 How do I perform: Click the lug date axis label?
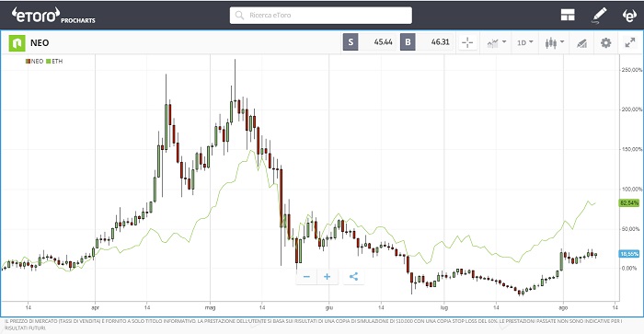[444, 307]
